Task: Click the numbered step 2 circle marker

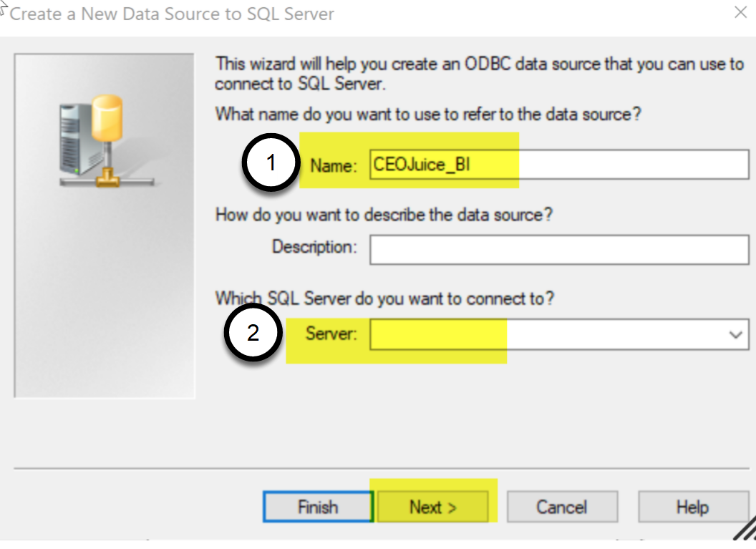Action: pos(253,333)
